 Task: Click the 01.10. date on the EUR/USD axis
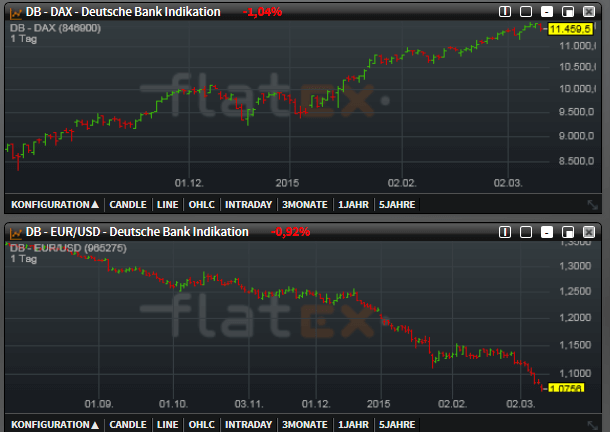(x=174, y=404)
